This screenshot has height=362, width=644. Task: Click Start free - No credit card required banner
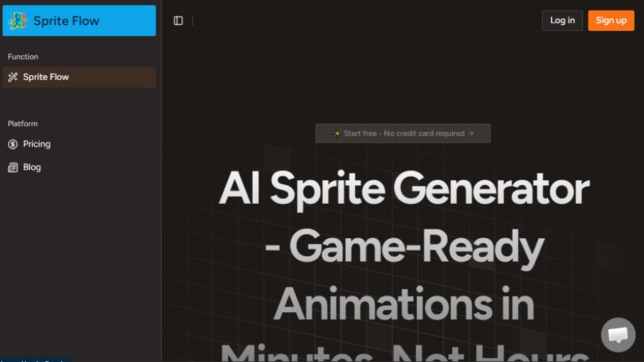point(403,133)
